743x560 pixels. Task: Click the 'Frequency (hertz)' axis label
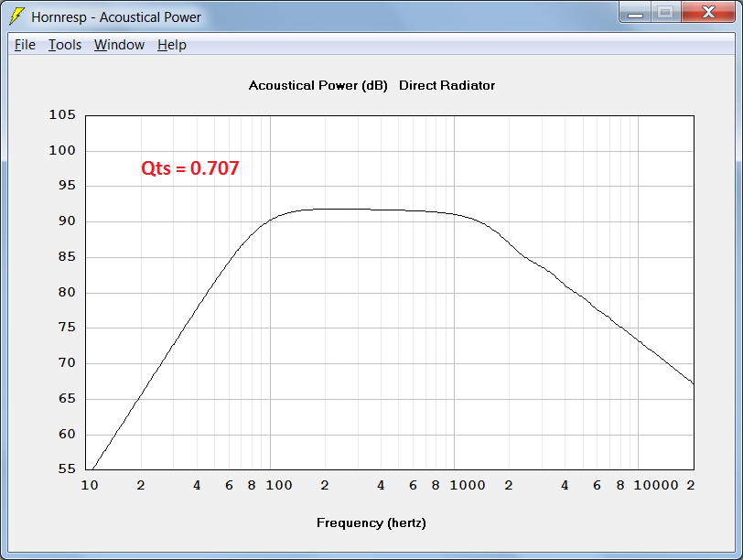point(371,523)
